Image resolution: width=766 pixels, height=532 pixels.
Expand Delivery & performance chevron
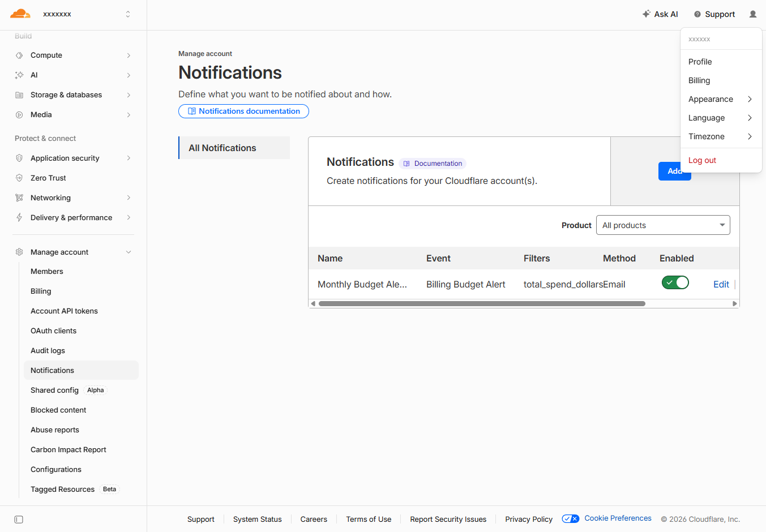tap(129, 218)
